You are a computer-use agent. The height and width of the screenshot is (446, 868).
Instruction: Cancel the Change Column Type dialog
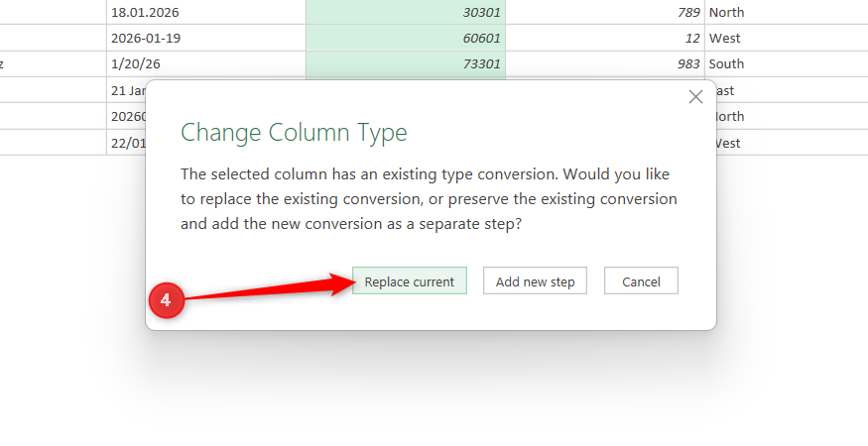(641, 281)
